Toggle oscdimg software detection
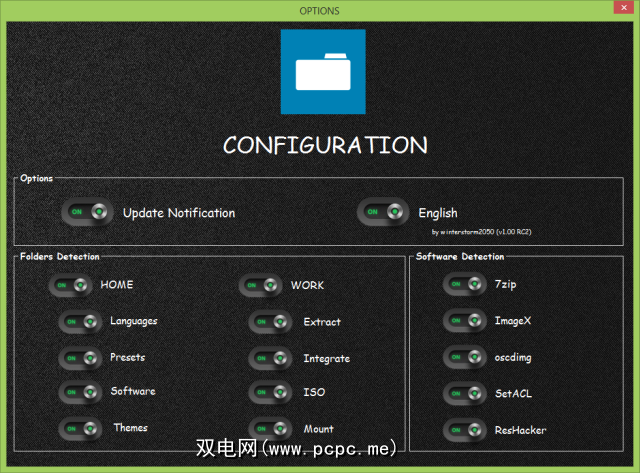The height and width of the screenshot is (473, 640). tap(465, 357)
